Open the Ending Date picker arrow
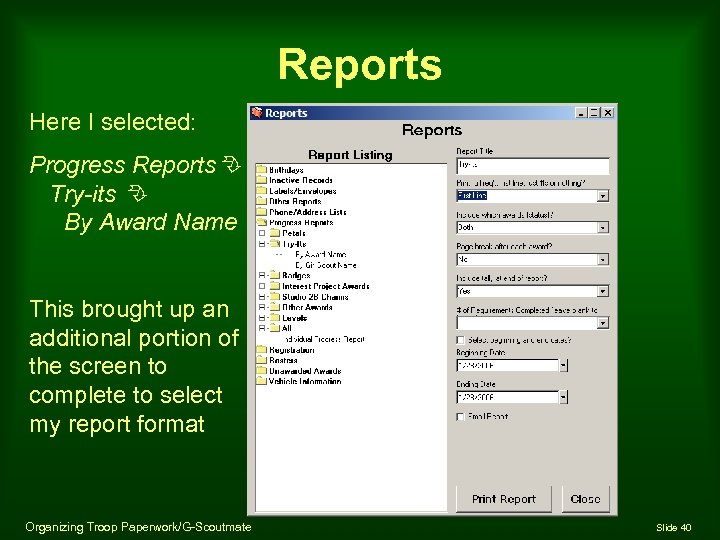The height and width of the screenshot is (540, 720). 563,397
